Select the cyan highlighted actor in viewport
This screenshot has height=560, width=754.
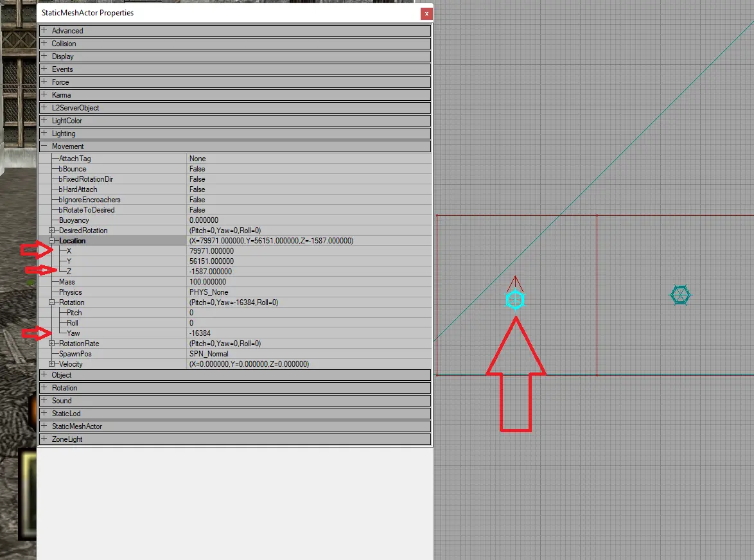[515, 300]
